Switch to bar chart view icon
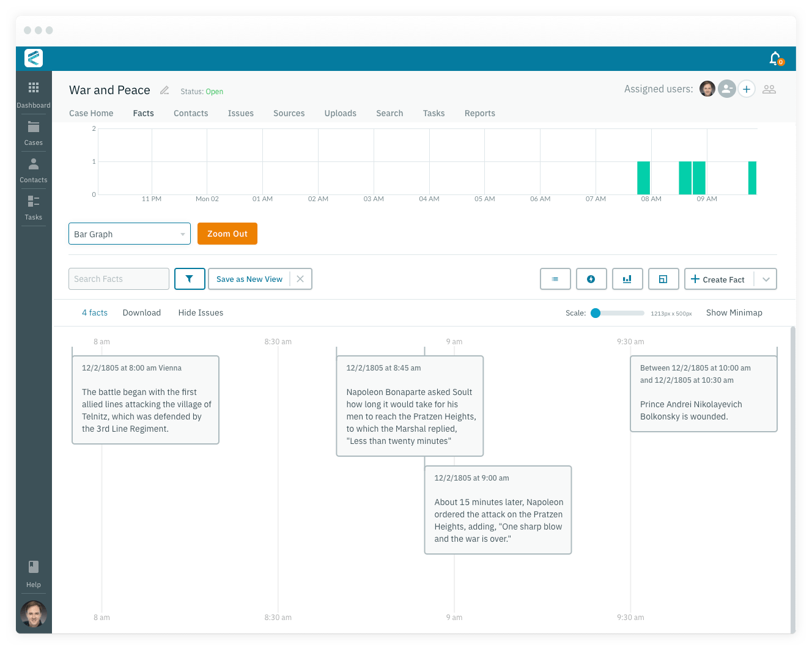The height and width of the screenshot is (650, 812). pos(627,279)
